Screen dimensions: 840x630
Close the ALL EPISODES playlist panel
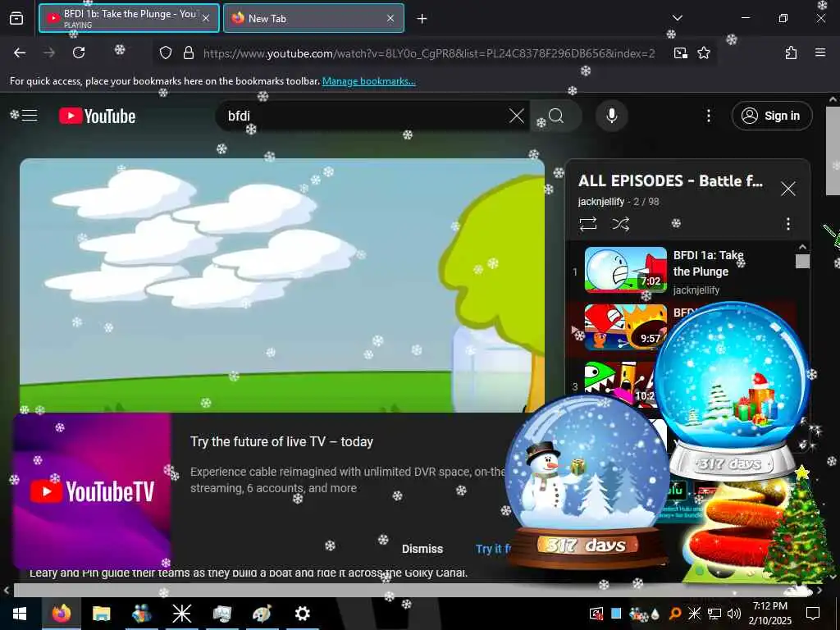[x=787, y=189]
